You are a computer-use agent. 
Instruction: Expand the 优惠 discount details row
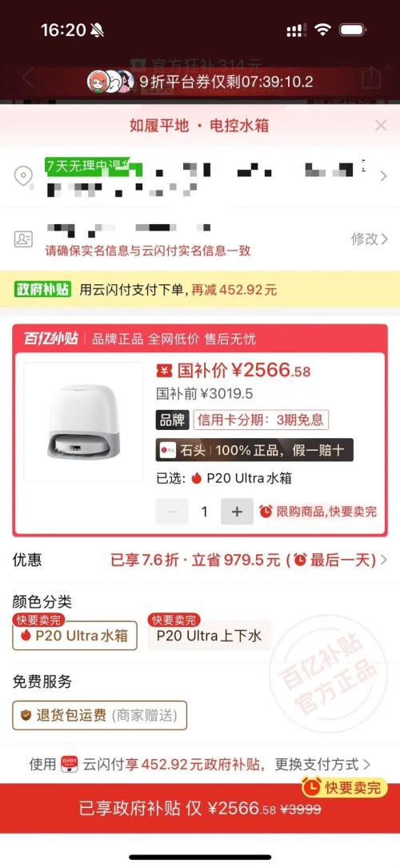(200, 560)
